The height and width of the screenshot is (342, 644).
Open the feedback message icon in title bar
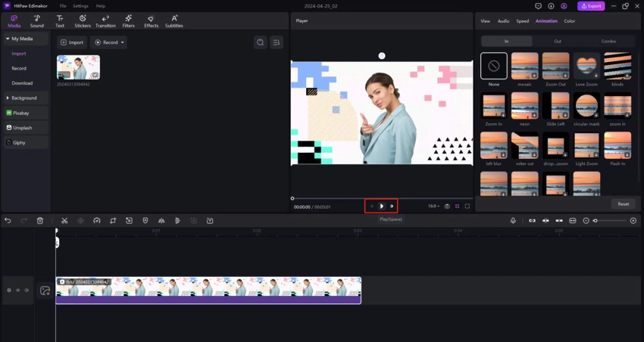pyautogui.click(x=538, y=6)
